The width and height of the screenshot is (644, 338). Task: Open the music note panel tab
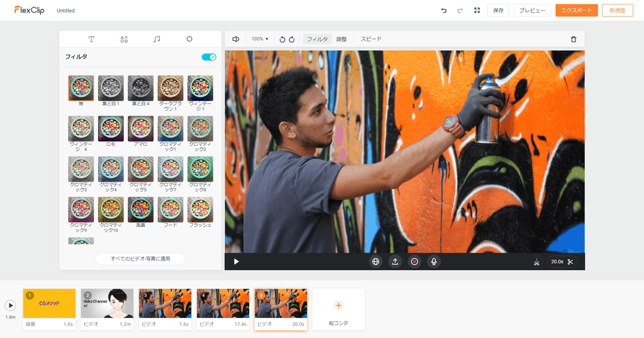tap(157, 39)
